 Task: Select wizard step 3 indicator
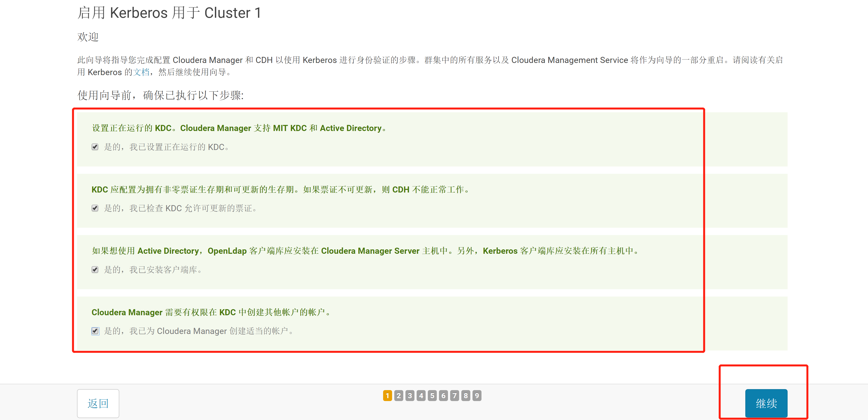tap(410, 395)
